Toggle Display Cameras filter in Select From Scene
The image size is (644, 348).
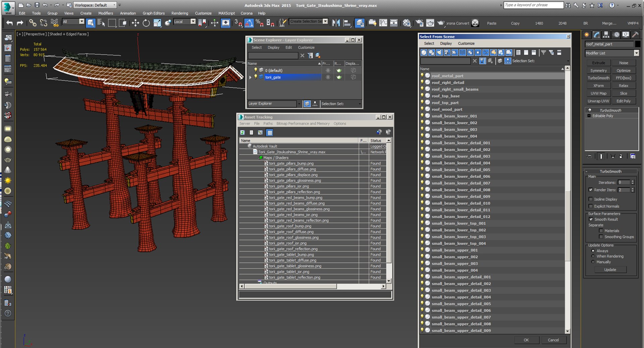(447, 52)
